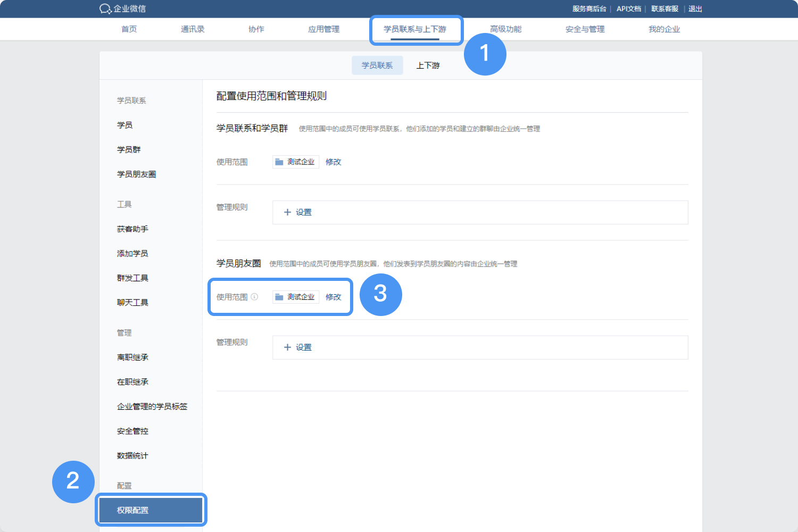This screenshot has height=532, width=798.
Task: Open 在职继承 sidebar item
Action: click(132, 382)
